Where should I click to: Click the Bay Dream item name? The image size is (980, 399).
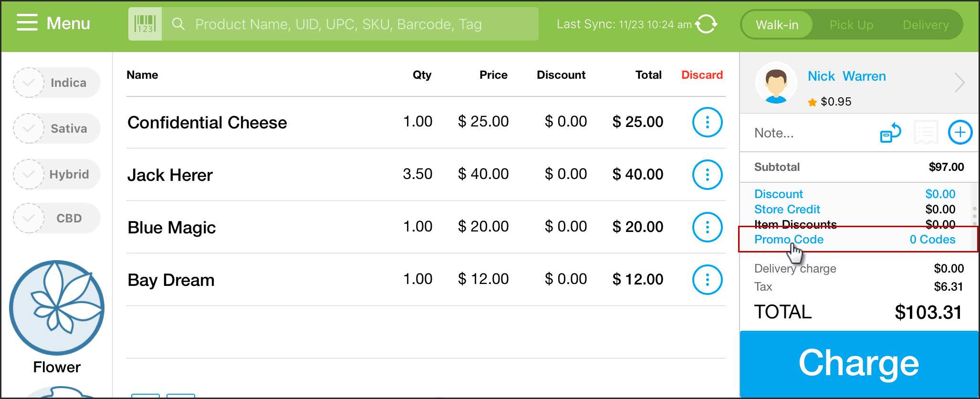tap(171, 280)
